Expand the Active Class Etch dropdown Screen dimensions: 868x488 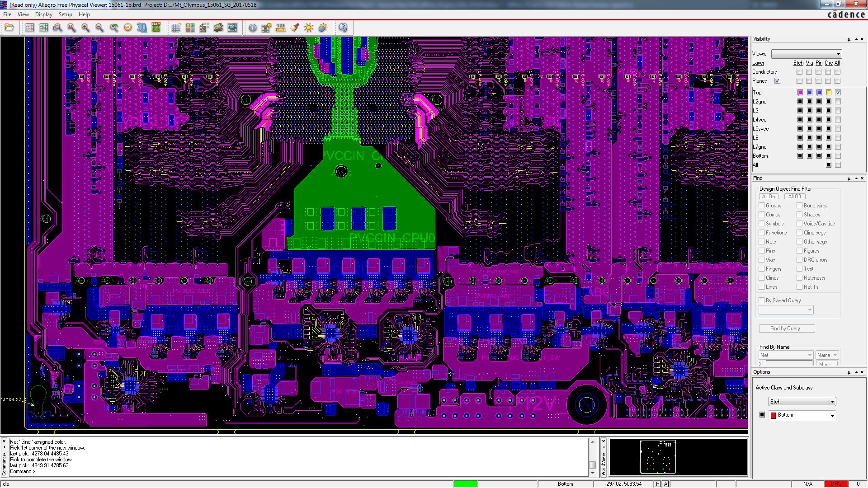[802, 402]
